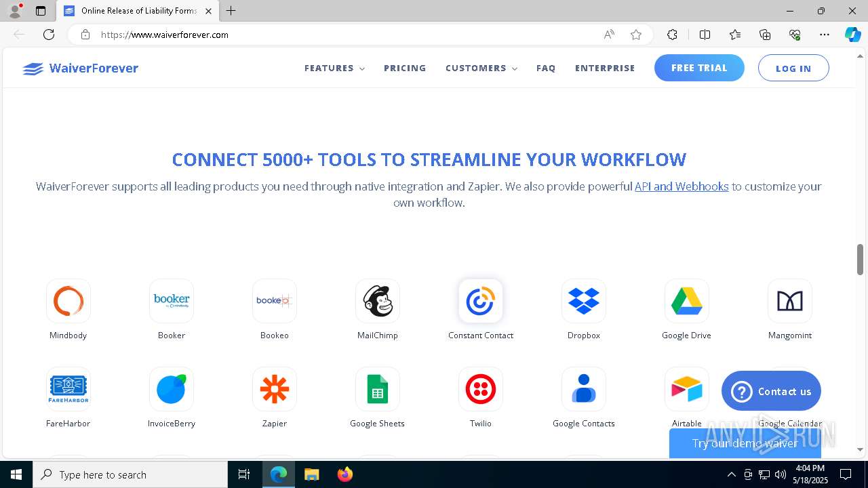Open the Pricing page
The image size is (868, 488).
point(405,68)
